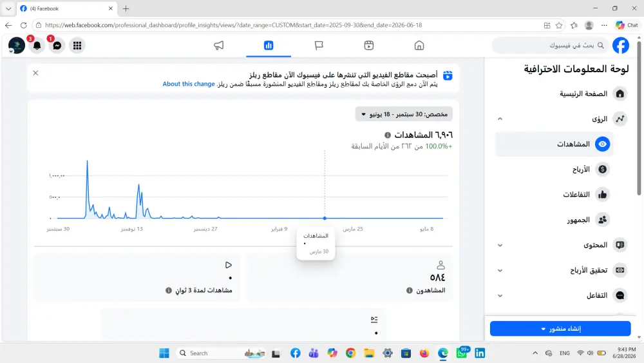Viewport: 644px width, 363px height.
Task: Click the الرؤى insights graph icon
Action: (x=620, y=119)
